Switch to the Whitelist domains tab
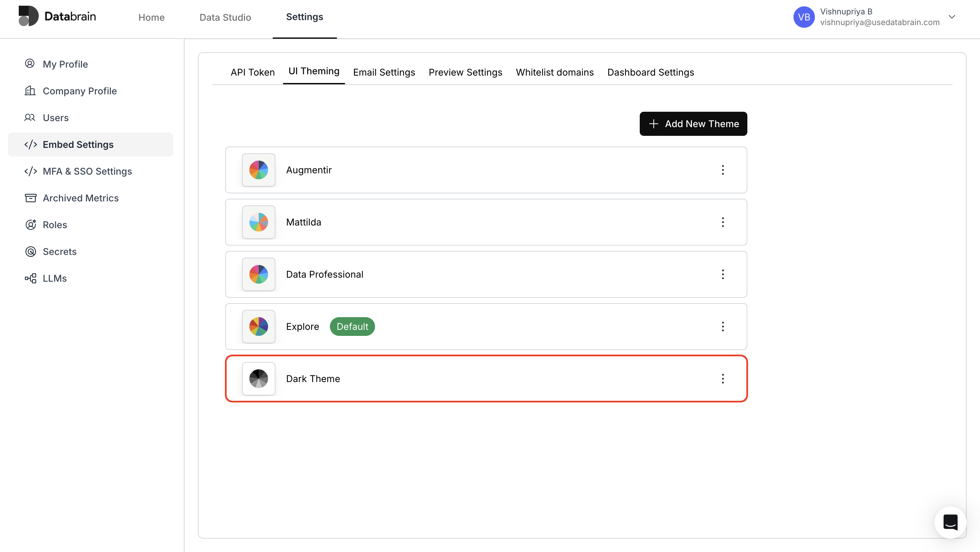Image resolution: width=980 pixels, height=552 pixels. [x=554, y=72]
